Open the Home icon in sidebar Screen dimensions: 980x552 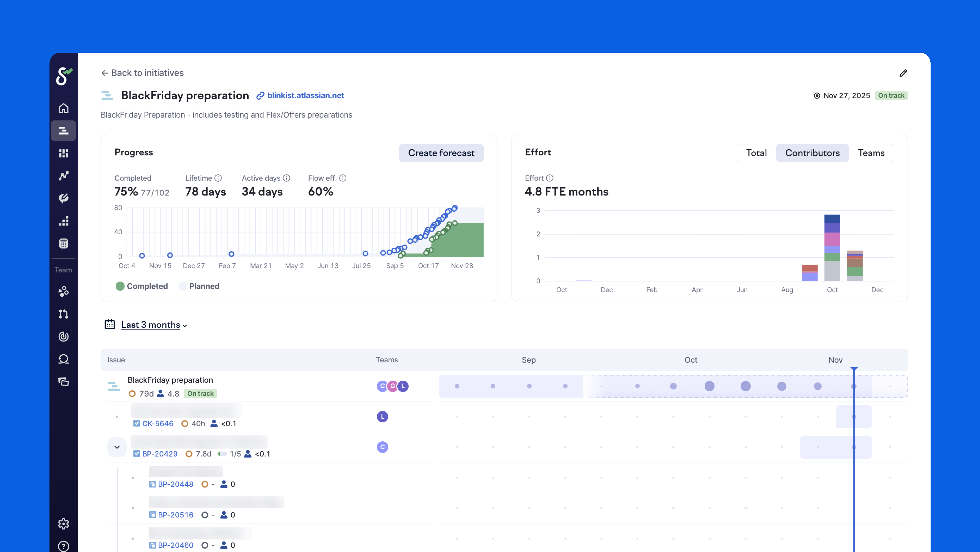pyautogui.click(x=63, y=108)
